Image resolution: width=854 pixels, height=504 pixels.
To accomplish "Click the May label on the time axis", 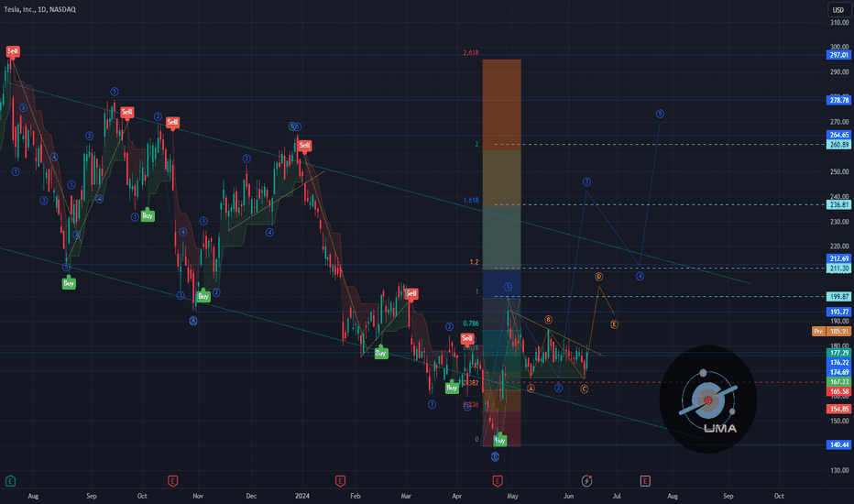I will [512, 496].
